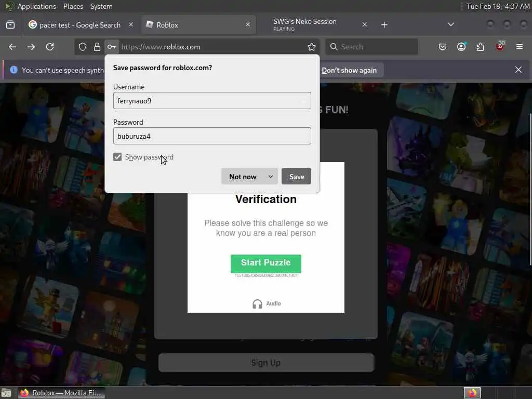532x399 pixels.
Task: Go forward with the browser forward arrow
Action: click(31, 47)
